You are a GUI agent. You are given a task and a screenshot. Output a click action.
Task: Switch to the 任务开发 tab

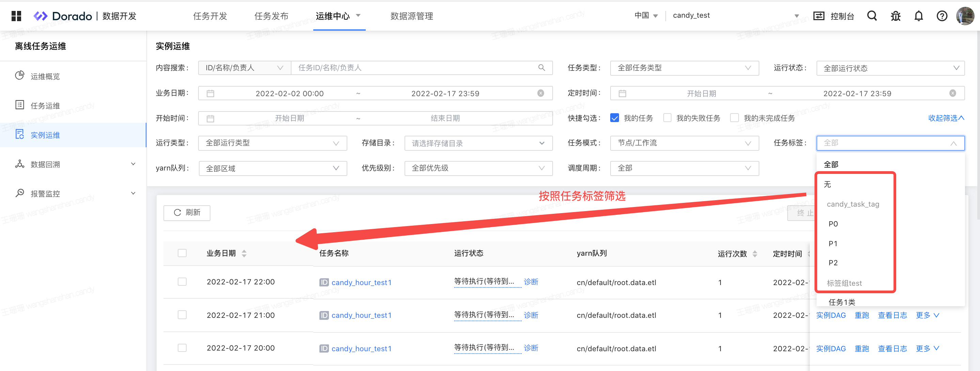[x=210, y=16]
